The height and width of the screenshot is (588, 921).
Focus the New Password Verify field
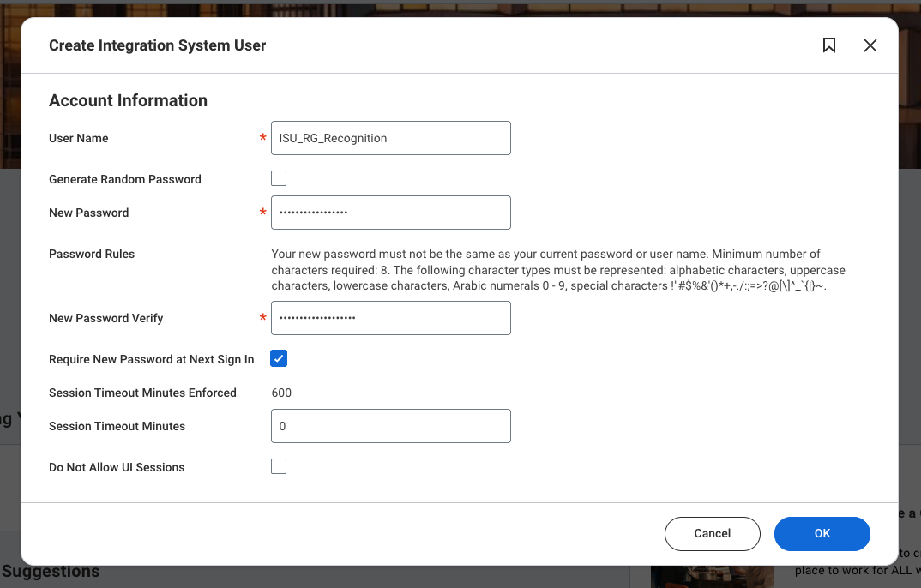click(390, 318)
